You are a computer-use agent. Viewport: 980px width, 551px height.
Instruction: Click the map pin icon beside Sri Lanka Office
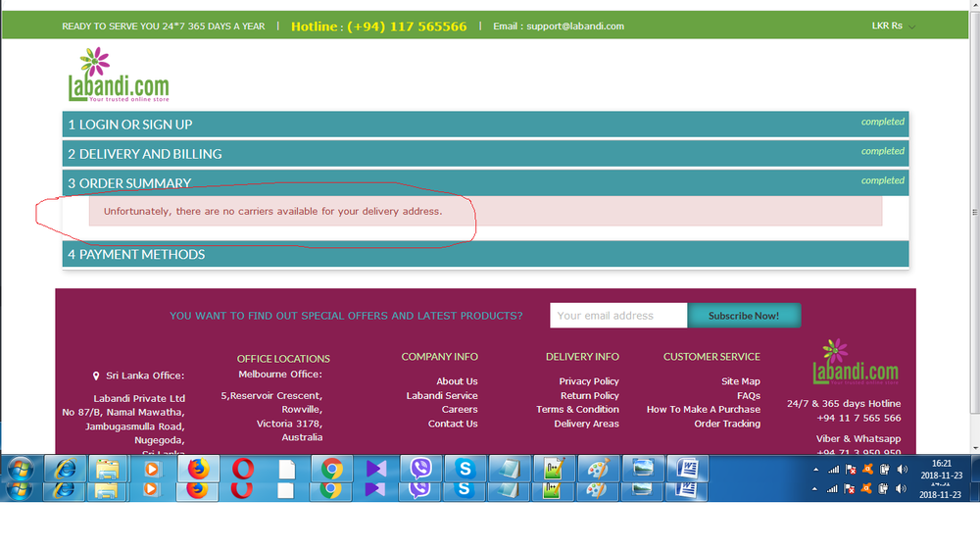[96, 376]
